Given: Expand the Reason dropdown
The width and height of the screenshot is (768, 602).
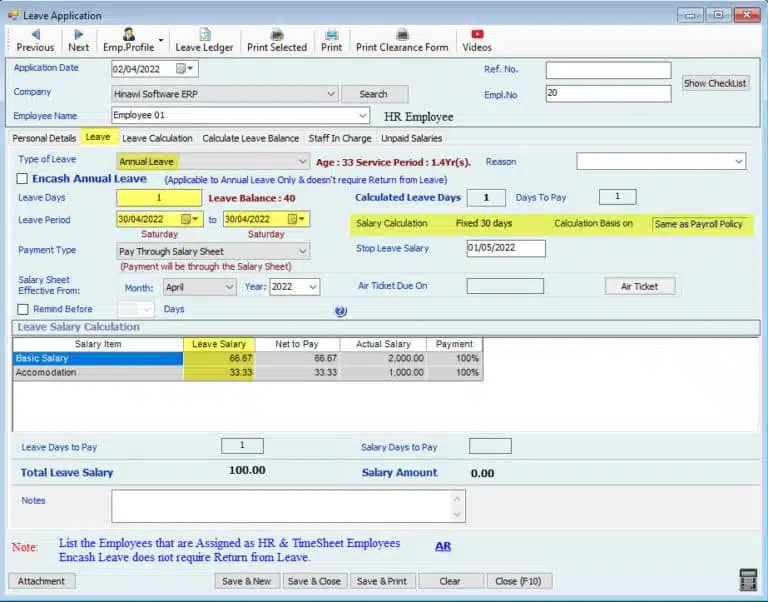Looking at the screenshot, I should 739,161.
